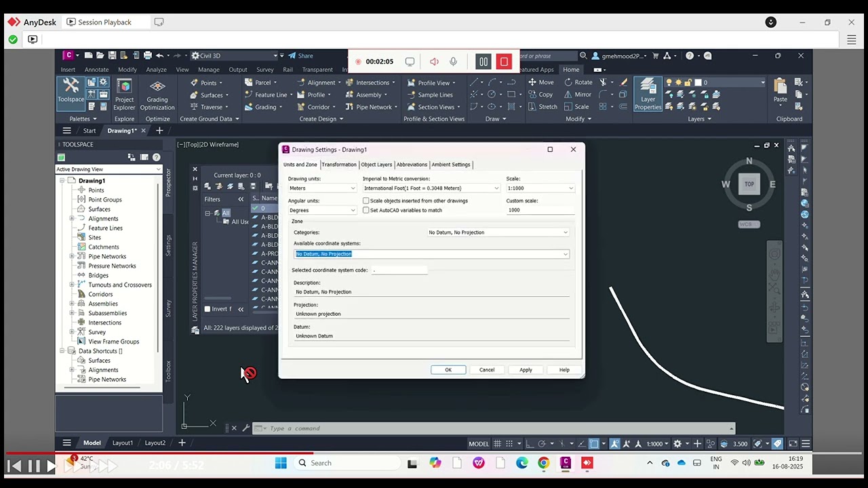The image size is (868, 488).
Task: Mute the recording speaker audio
Action: (x=434, y=62)
